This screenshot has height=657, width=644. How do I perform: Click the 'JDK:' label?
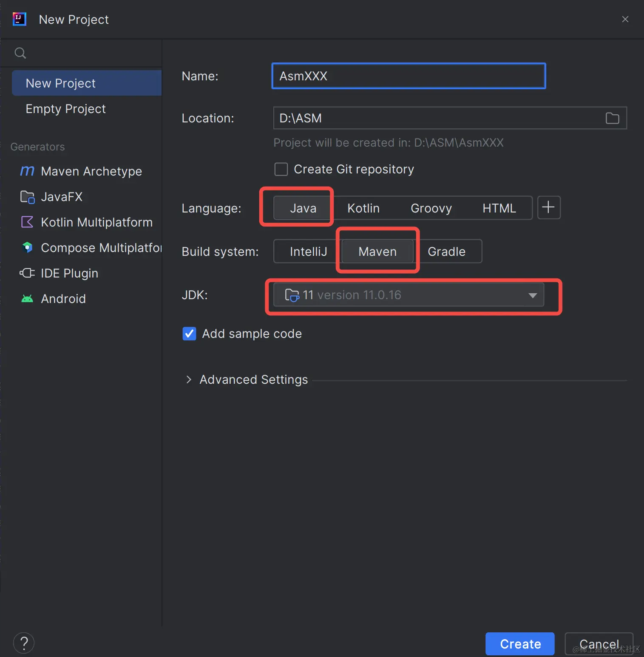coord(195,295)
